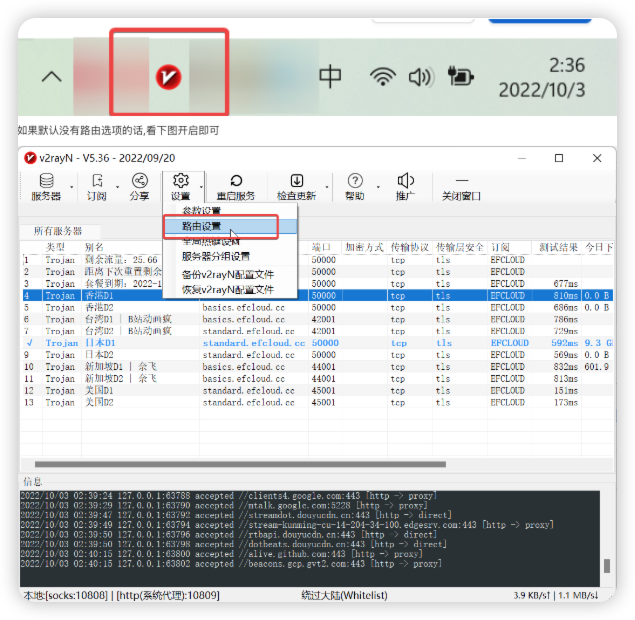Click the v2rayN title bar logo

point(30,158)
